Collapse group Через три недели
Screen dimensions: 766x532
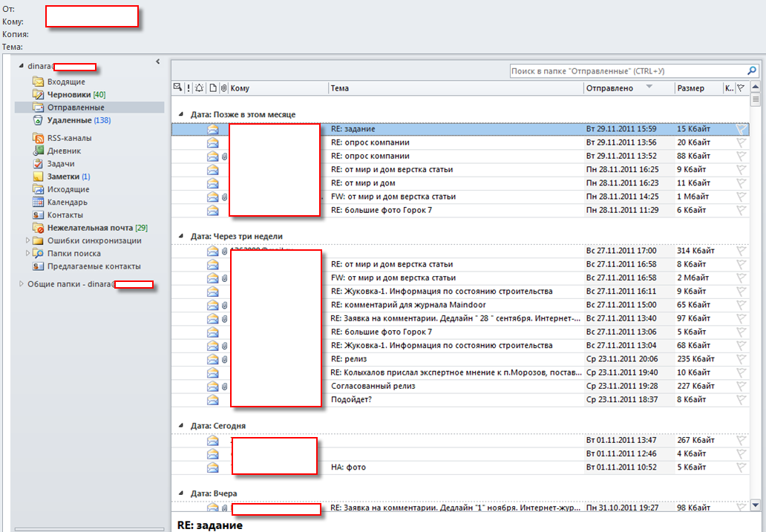(x=181, y=235)
